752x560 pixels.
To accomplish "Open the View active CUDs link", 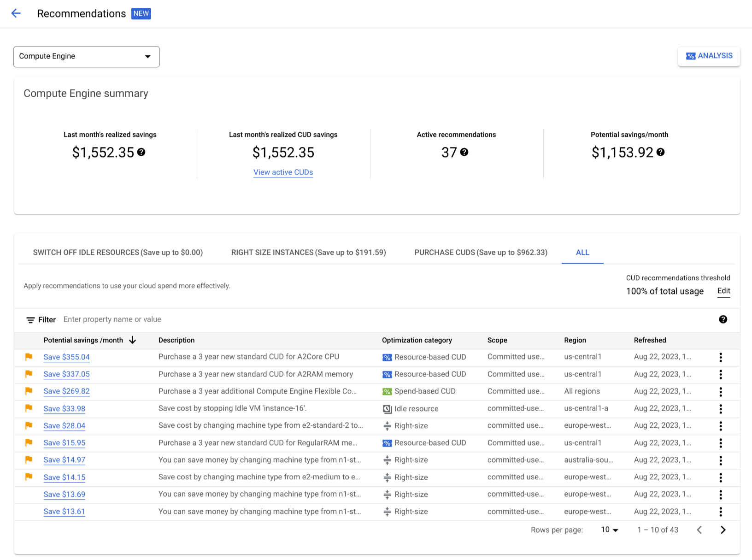I will [283, 172].
